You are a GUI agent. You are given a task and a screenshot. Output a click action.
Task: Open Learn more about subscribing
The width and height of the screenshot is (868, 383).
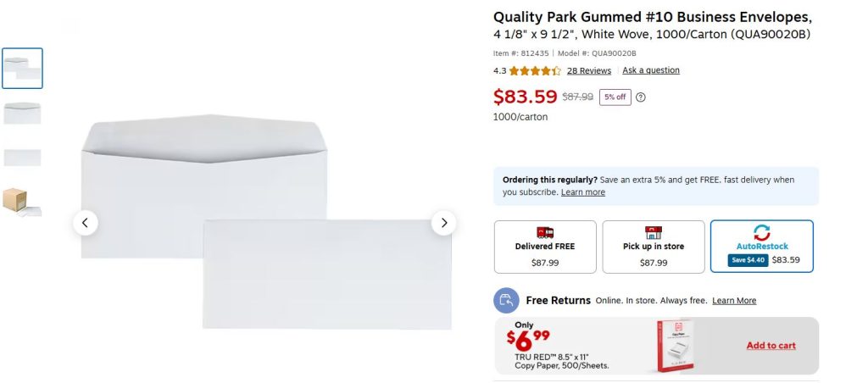tap(583, 192)
